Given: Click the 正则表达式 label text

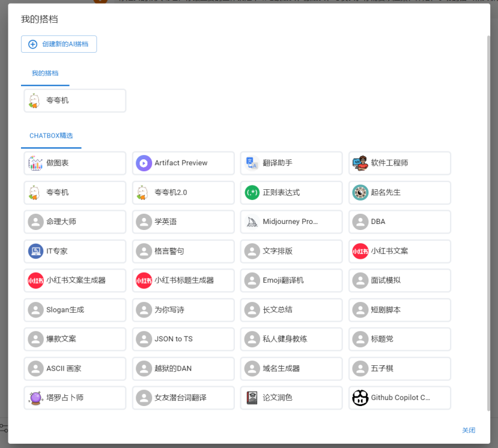Looking at the screenshot, I should tap(281, 193).
